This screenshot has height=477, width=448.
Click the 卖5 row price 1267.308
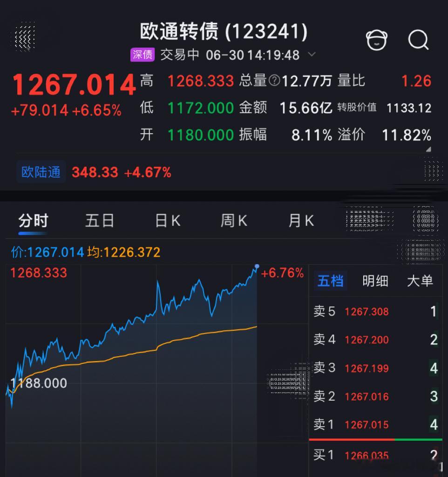367,312
